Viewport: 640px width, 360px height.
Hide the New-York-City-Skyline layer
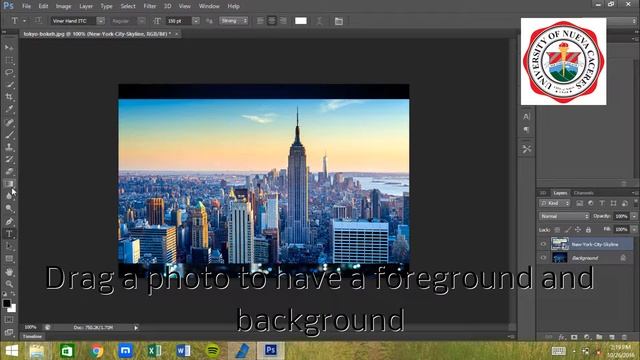[x=543, y=244]
